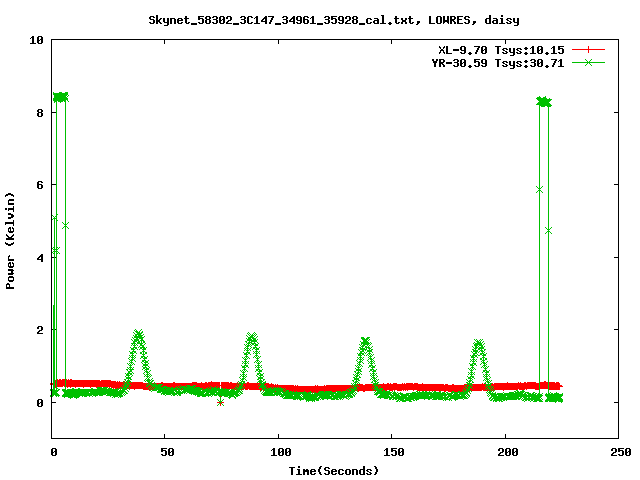Click the red XL legend line sample
Viewport: 640px width, 480px height.
[588, 50]
